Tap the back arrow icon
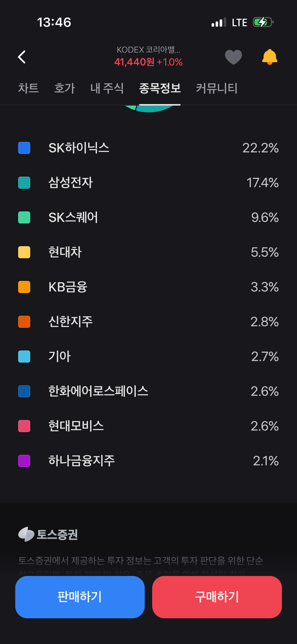The width and height of the screenshot is (297, 644). (22, 57)
